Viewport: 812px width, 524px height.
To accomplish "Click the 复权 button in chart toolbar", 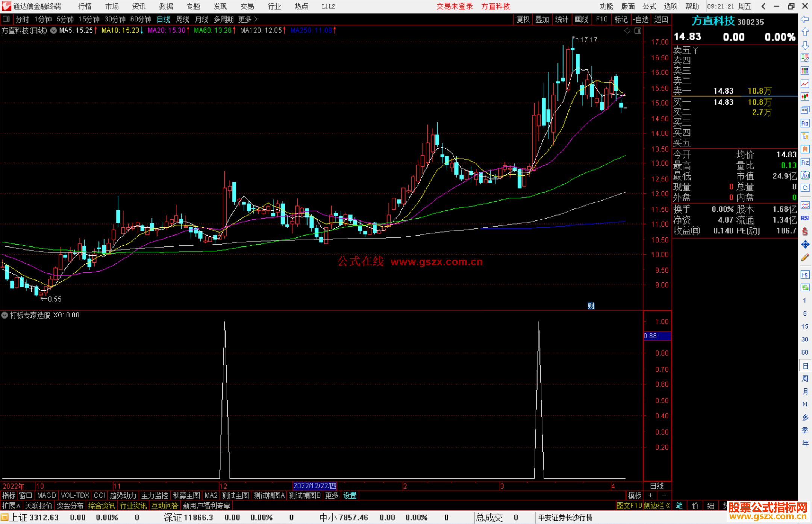I will tap(523, 19).
